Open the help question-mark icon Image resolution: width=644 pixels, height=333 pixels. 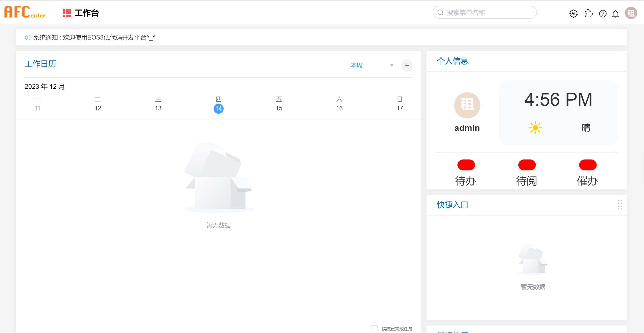pyautogui.click(x=603, y=14)
